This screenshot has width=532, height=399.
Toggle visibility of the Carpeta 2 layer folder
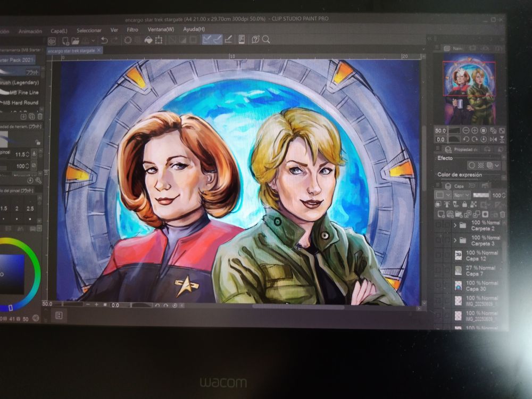(x=438, y=225)
